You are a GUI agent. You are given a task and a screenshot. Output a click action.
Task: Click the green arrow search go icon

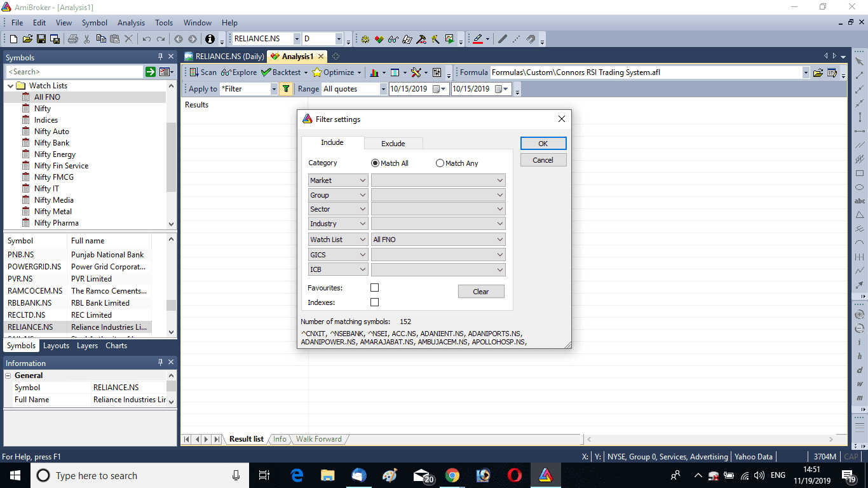coord(151,72)
